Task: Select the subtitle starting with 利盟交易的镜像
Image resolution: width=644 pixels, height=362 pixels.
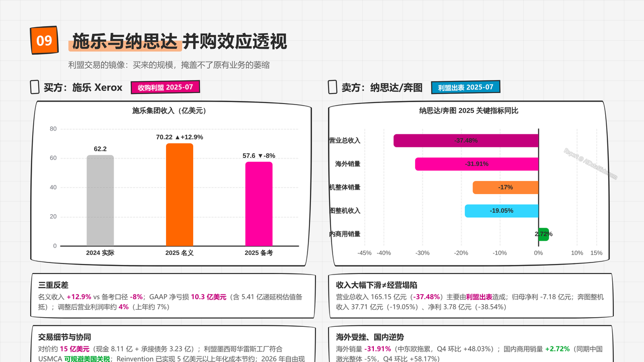Action: pyautogui.click(x=169, y=65)
